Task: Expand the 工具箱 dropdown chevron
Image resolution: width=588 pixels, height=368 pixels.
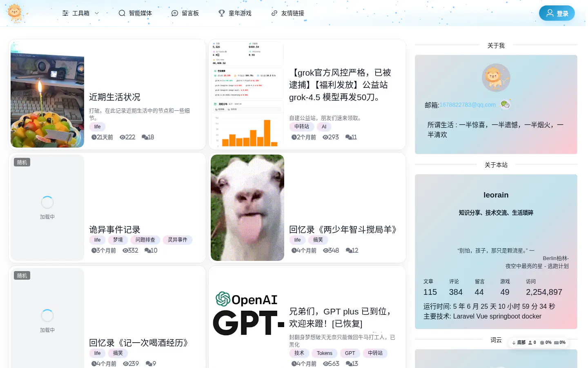Action: pos(97,13)
